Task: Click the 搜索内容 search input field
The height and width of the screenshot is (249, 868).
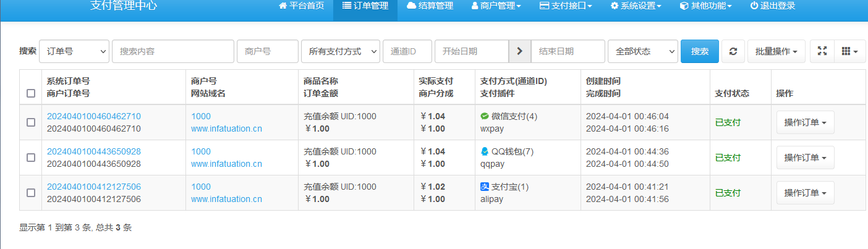Action: coord(173,51)
